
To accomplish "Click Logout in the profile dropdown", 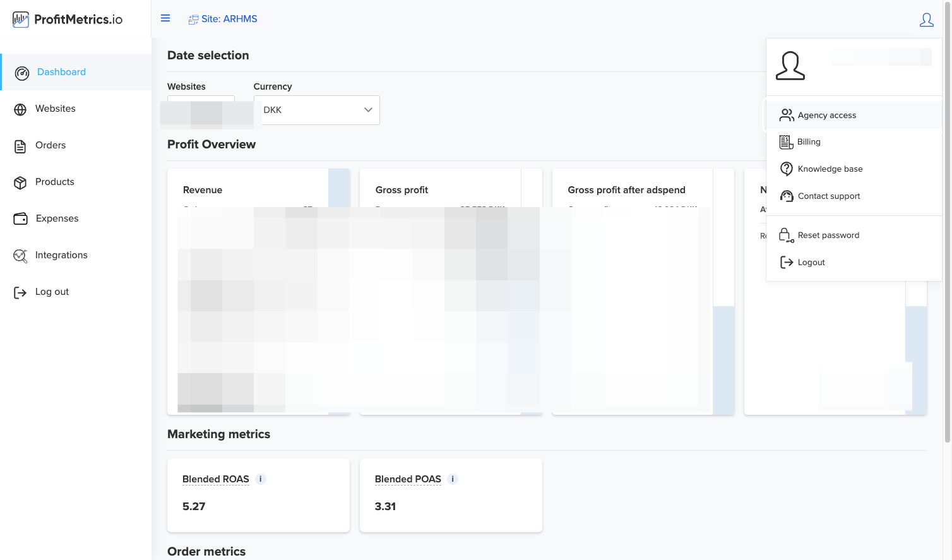I will [854, 262].
